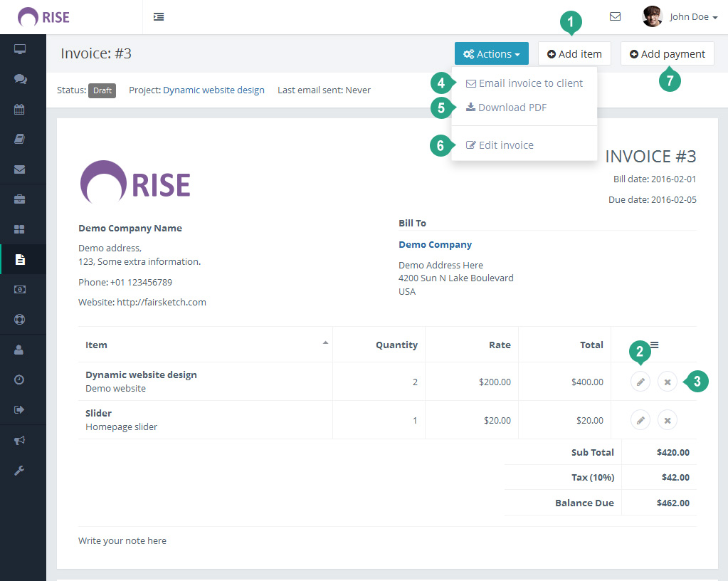
Task: Open the calendar icon in sidebar
Action: pos(20,110)
